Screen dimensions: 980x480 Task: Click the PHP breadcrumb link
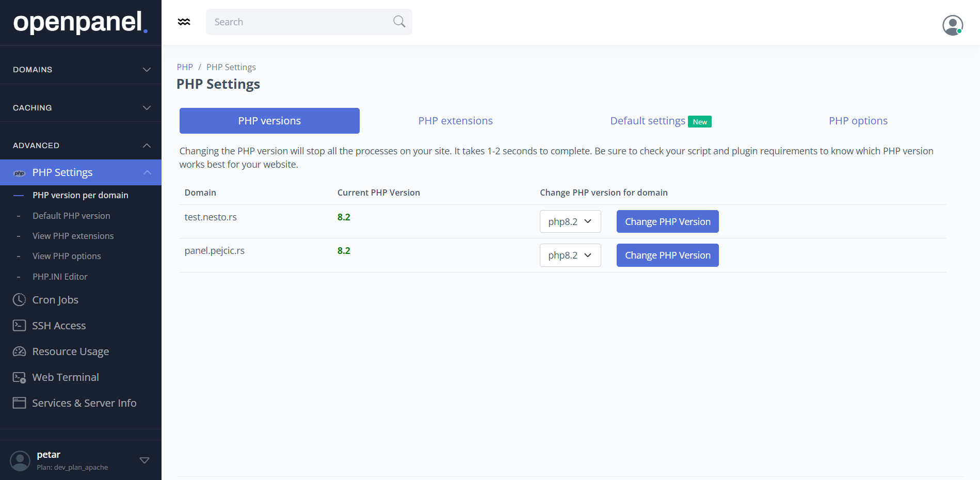click(184, 67)
